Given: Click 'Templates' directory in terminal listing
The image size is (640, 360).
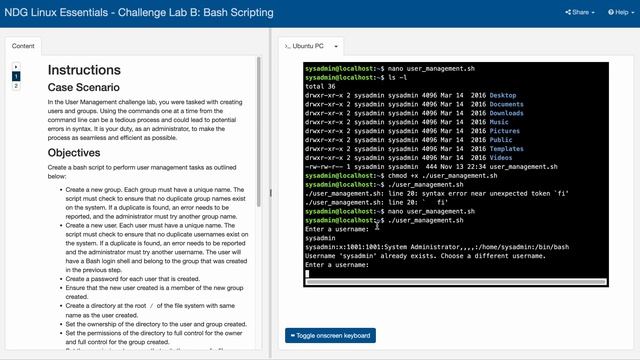Looking at the screenshot, I should tap(507, 149).
